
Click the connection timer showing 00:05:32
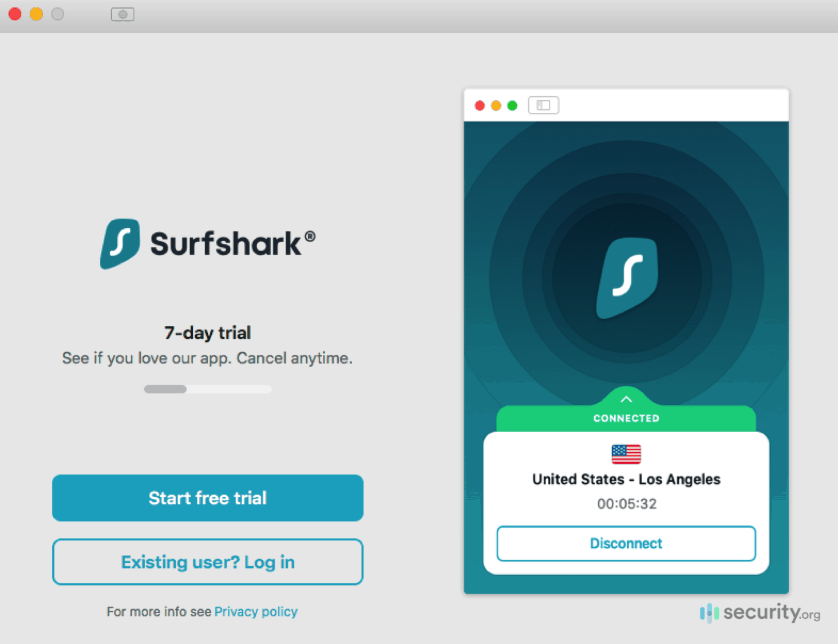(x=626, y=504)
